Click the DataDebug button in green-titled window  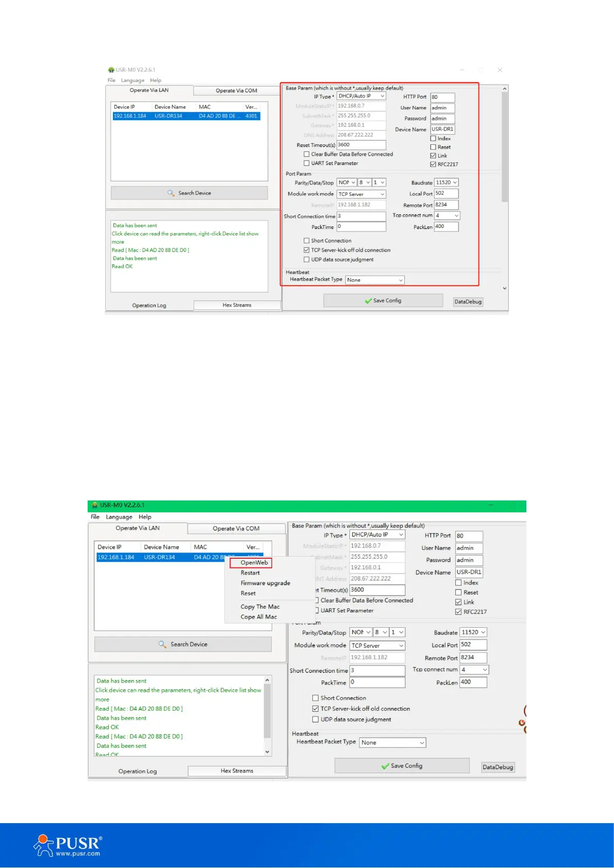[497, 767]
